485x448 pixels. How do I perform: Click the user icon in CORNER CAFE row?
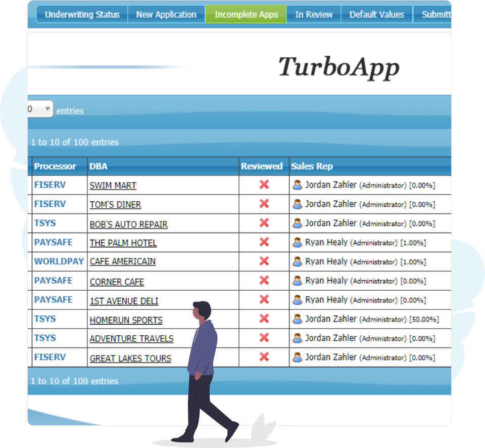(x=297, y=281)
